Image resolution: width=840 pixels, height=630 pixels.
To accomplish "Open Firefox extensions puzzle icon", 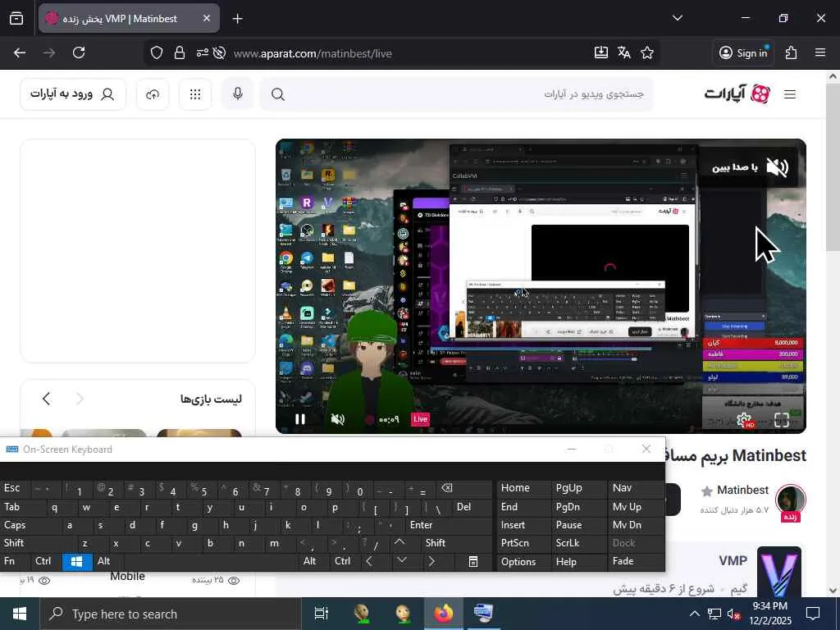I will [x=792, y=52].
